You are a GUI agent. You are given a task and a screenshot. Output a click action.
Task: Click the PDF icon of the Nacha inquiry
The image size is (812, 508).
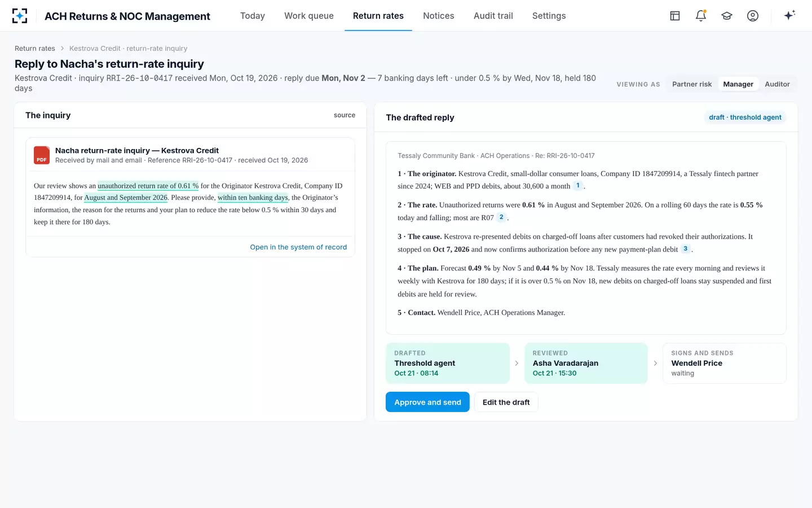pyautogui.click(x=42, y=155)
